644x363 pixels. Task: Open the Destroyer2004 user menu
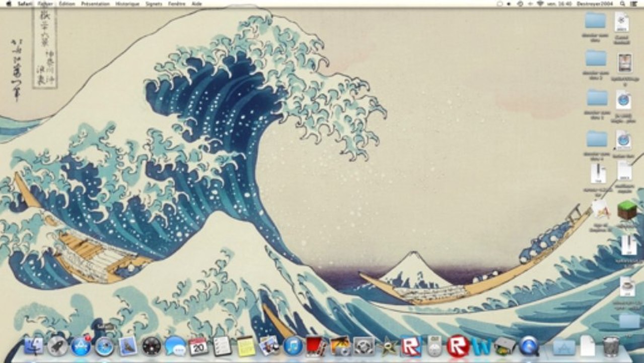(595, 4)
